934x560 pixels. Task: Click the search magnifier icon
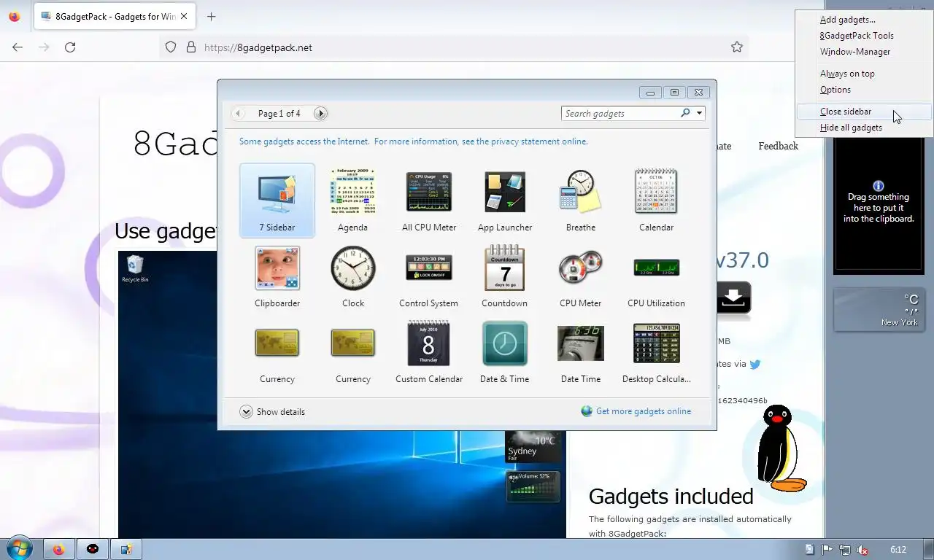685,113
